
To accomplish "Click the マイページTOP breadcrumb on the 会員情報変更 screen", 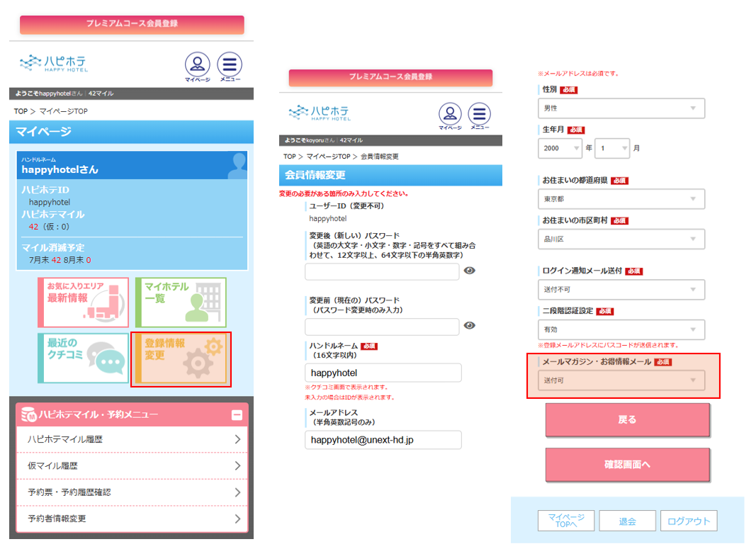I will (x=328, y=157).
